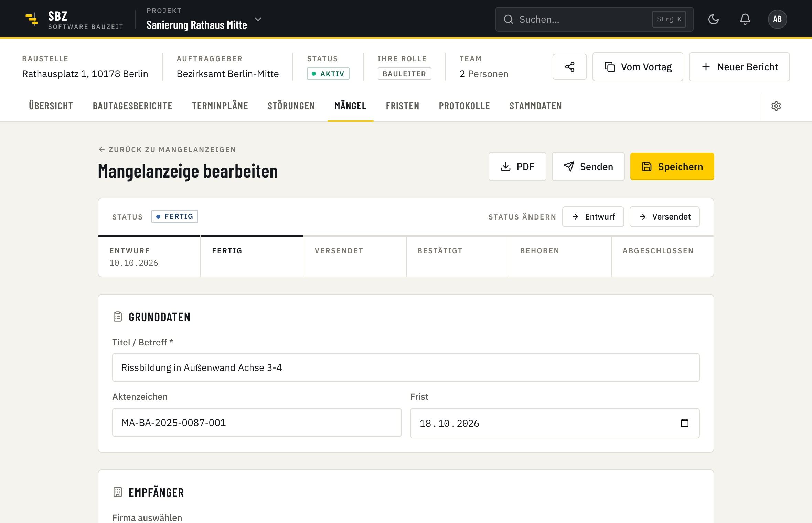Click the Grunddaten clipboard icon

pos(118,317)
